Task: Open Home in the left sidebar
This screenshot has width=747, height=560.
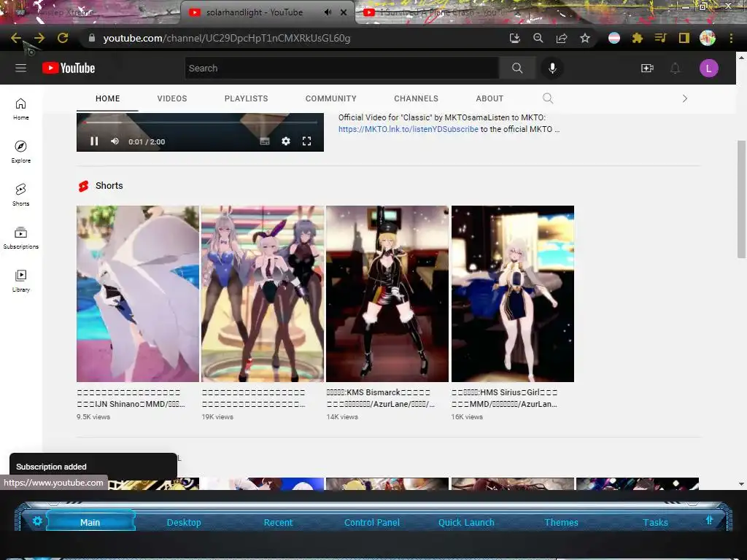Action: (x=20, y=109)
